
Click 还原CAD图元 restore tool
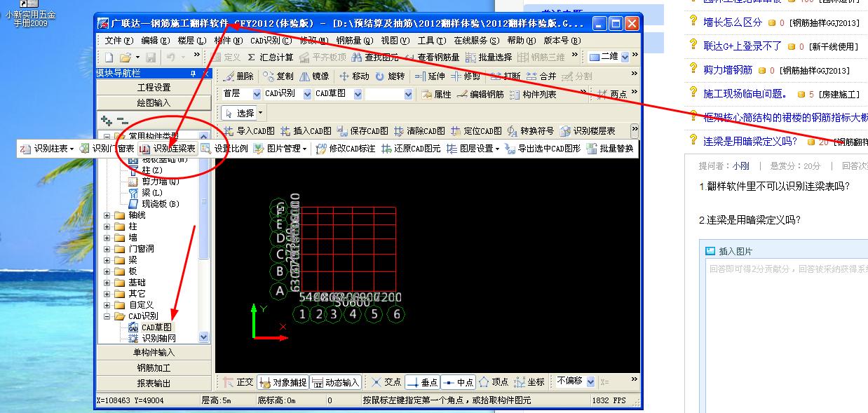point(412,149)
